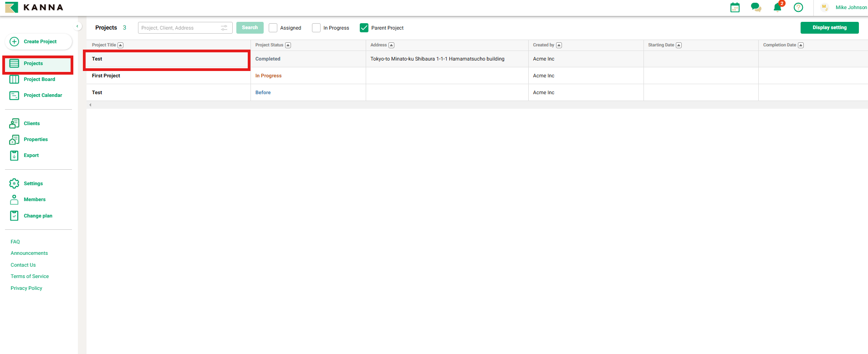The height and width of the screenshot is (354, 868).
Task: Open the Terms of Service link
Action: pyautogui.click(x=30, y=277)
